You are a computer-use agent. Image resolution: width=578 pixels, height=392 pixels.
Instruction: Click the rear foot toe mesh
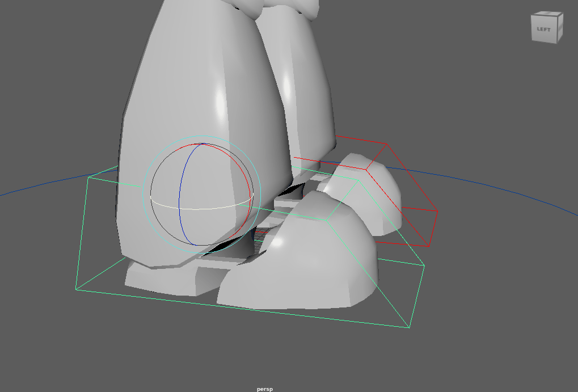pos(374,193)
